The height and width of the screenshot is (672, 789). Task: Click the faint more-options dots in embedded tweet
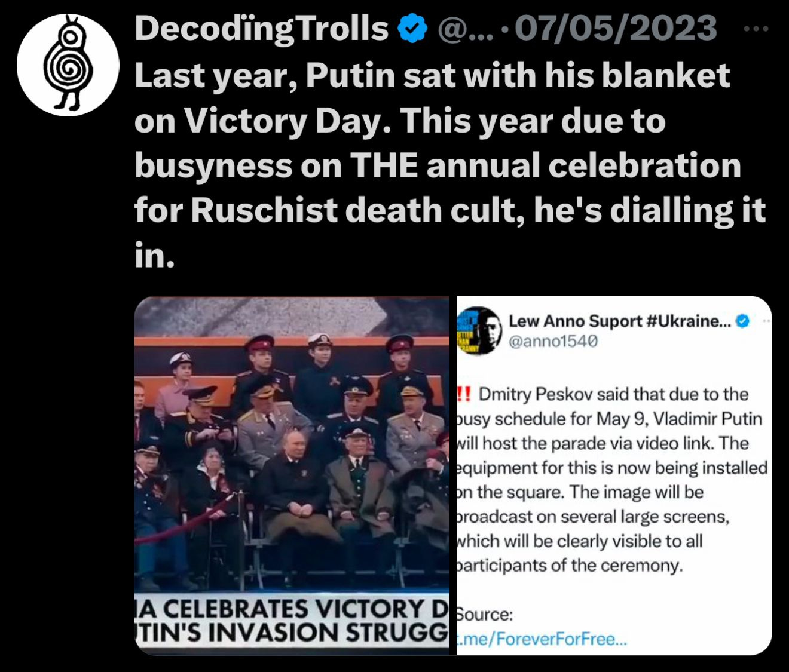point(766,321)
